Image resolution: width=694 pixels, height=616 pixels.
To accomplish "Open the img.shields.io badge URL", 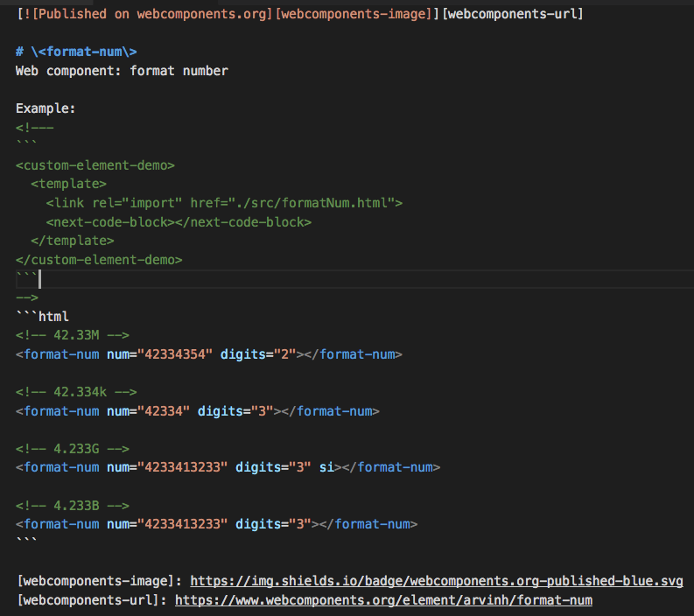I will pos(437,581).
